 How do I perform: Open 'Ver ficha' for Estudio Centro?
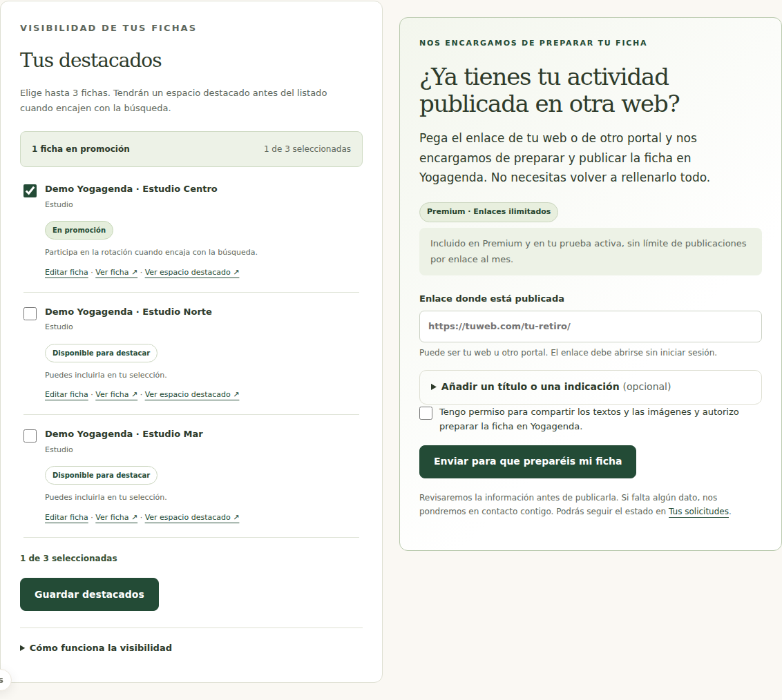[116, 272]
